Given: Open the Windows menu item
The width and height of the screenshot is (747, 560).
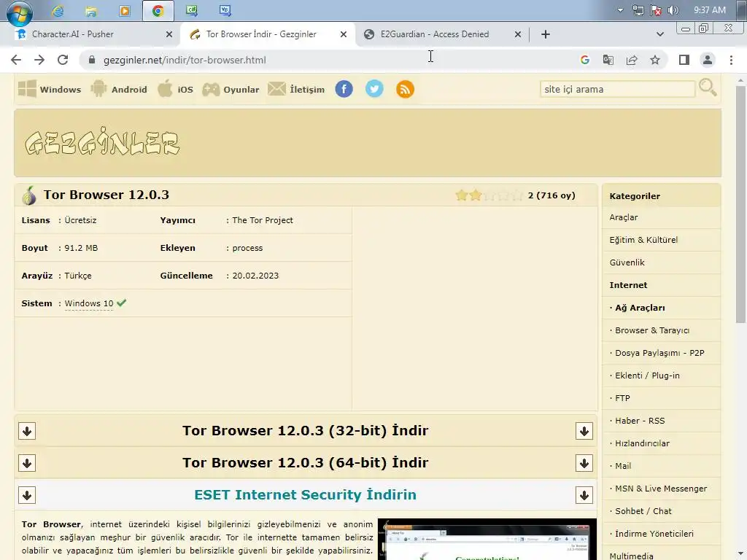Looking at the screenshot, I should pyautogui.click(x=50, y=89).
